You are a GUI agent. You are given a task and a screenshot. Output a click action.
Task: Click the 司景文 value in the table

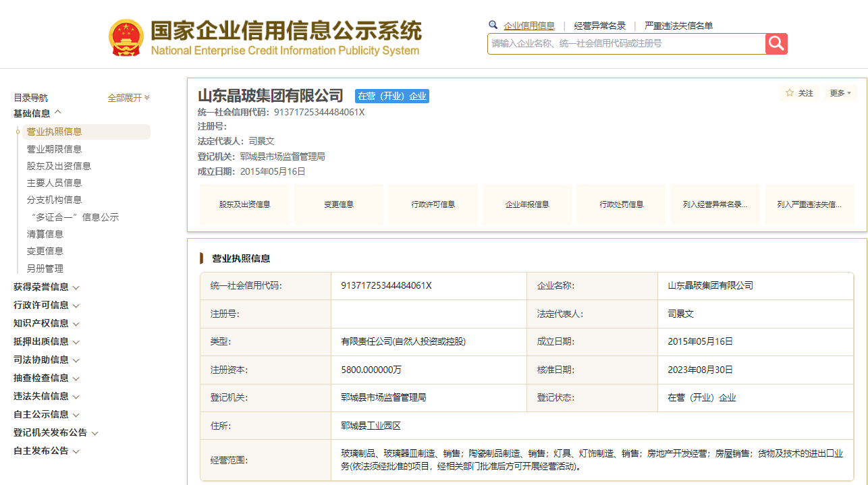coord(681,314)
